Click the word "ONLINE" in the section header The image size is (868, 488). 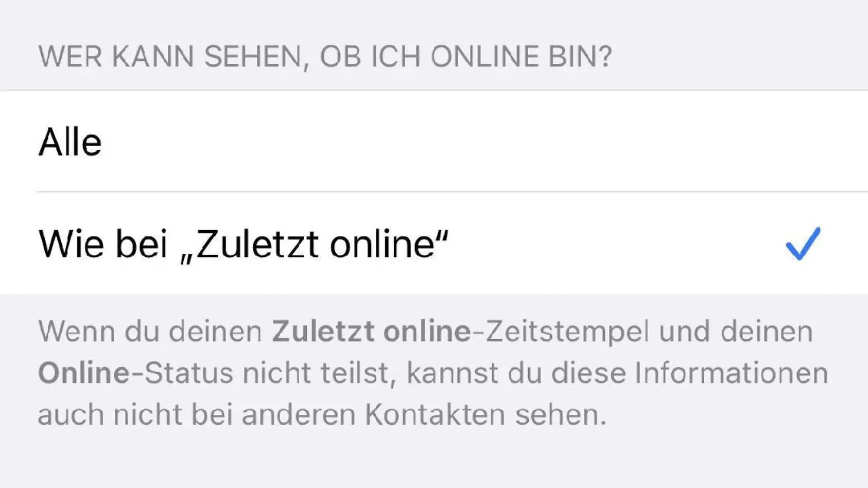point(484,56)
